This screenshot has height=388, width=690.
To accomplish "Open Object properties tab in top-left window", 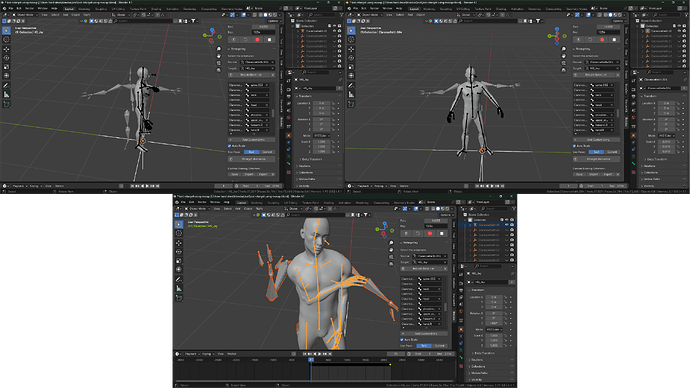I will (x=289, y=135).
